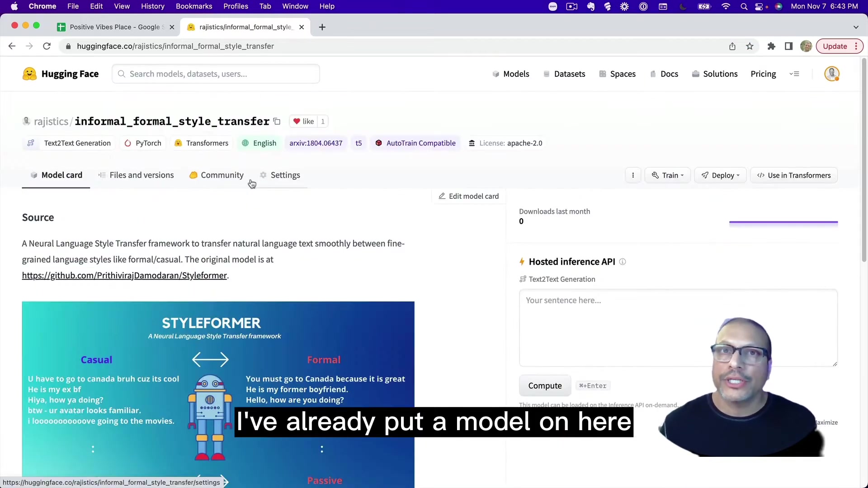Click the Styleformer banner image

pos(218,394)
